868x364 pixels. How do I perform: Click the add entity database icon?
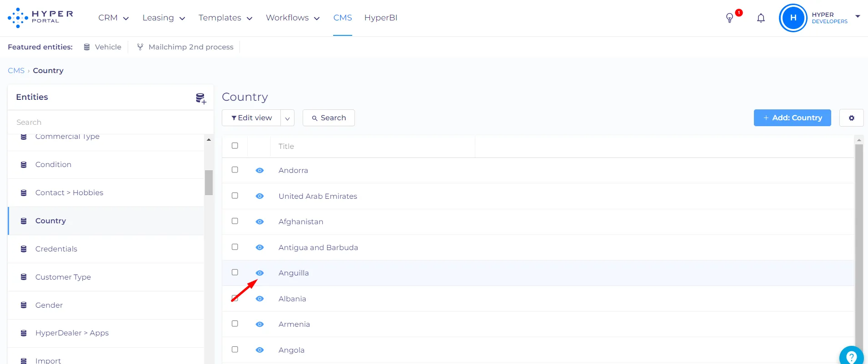[x=201, y=98]
